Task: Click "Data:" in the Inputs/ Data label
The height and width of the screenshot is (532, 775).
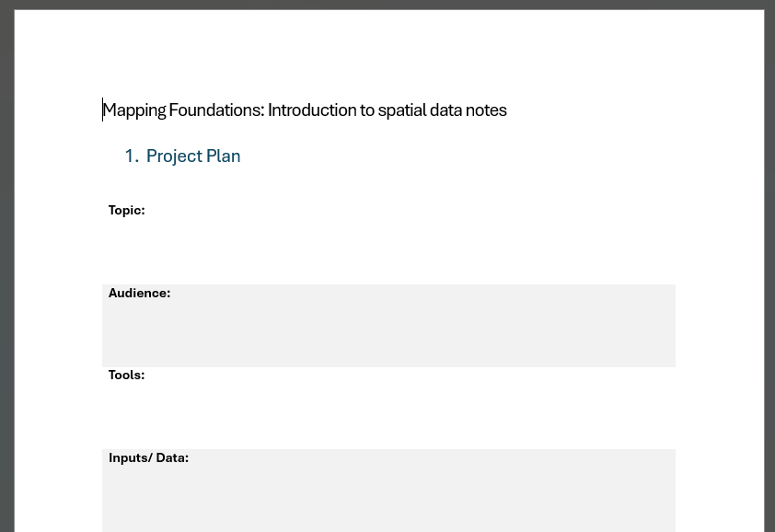Action: point(172,458)
